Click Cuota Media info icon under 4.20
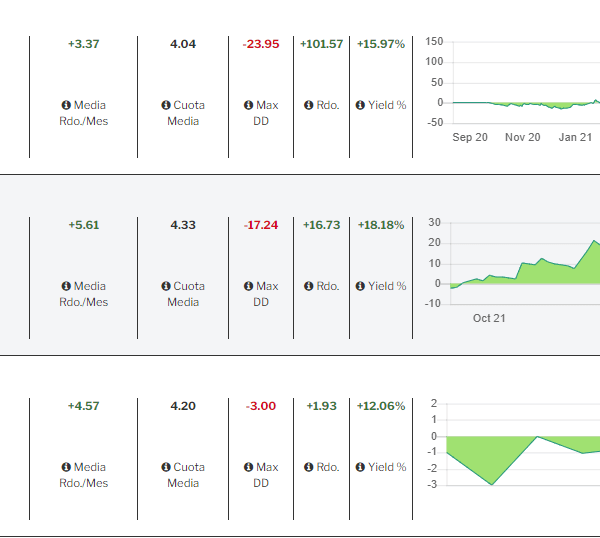 click(x=165, y=467)
